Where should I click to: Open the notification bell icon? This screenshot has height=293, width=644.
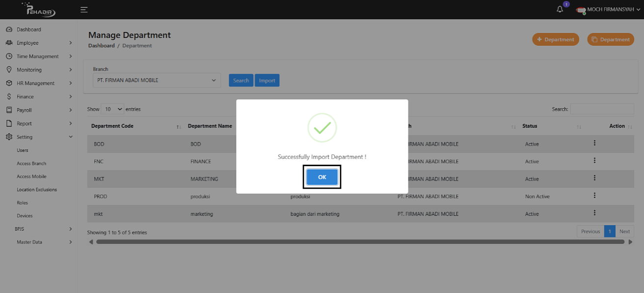coord(560,9)
